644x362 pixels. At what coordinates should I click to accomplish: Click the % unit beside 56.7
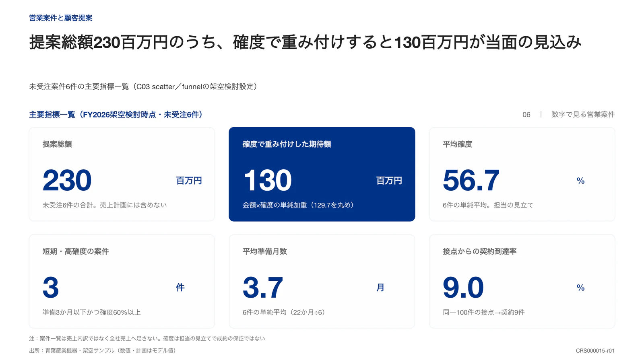point(580,181)
